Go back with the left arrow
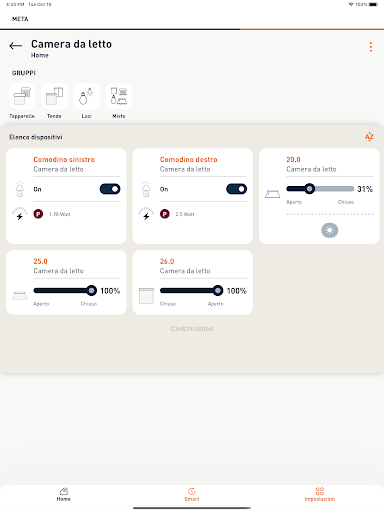This screenshot has width=384, height=512. coord(15,46)
